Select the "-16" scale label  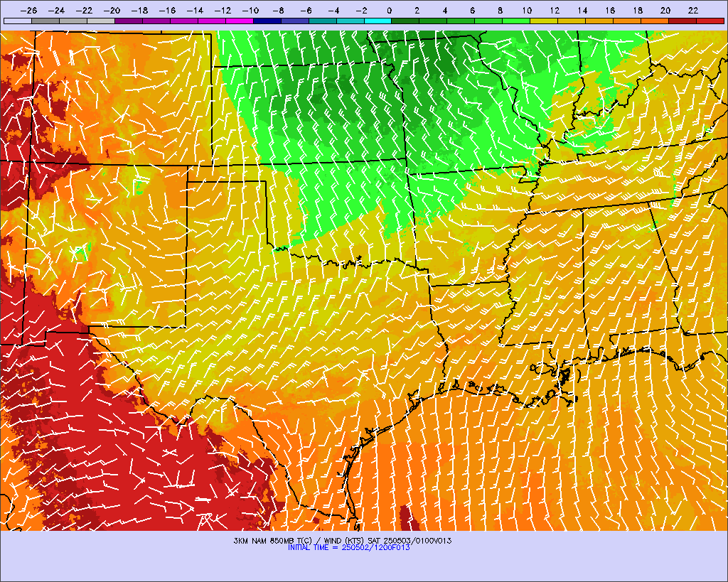[167, 10]
